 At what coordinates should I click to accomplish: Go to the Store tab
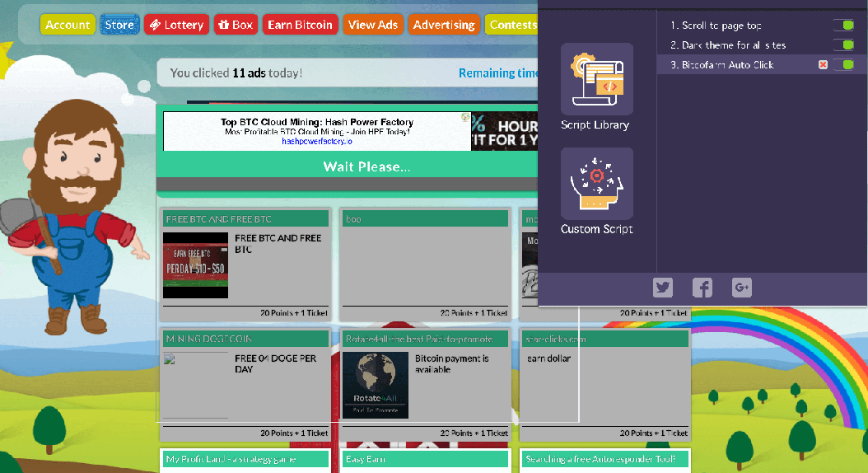point(119,25)
